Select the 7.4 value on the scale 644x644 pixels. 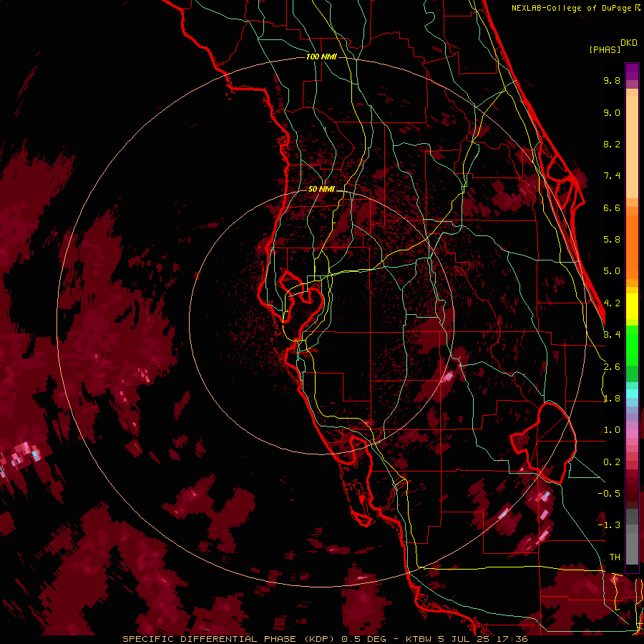pos(612,176)
